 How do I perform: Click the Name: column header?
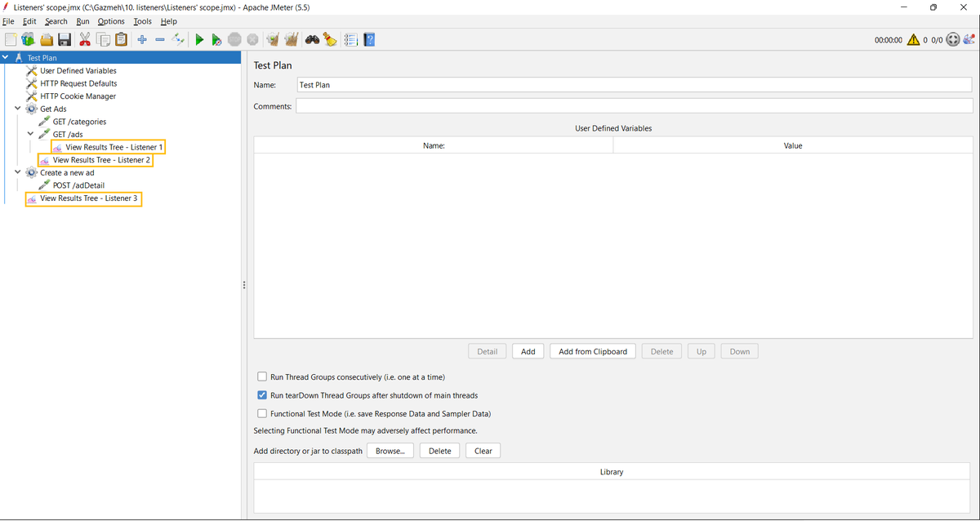tap(434, 145)
